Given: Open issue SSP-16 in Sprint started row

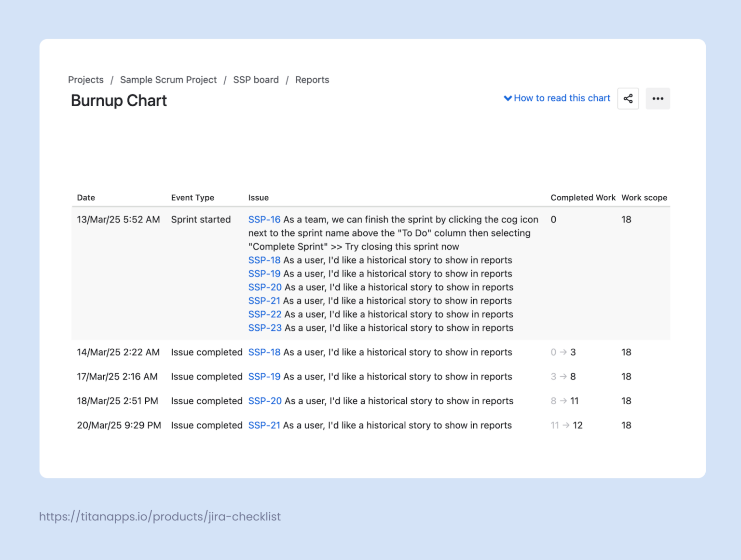Looking at the screenshot, I should click(x=264, y=219).
